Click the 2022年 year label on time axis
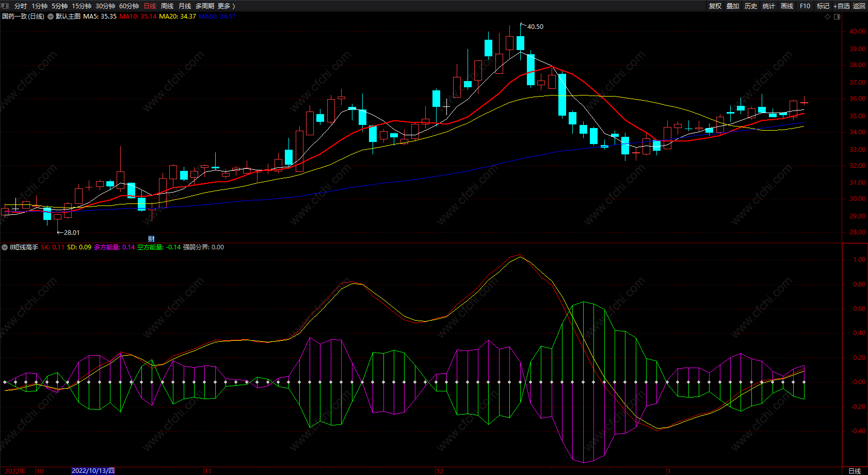The height and width of the screenshot is (475, 868). [15, 471]
